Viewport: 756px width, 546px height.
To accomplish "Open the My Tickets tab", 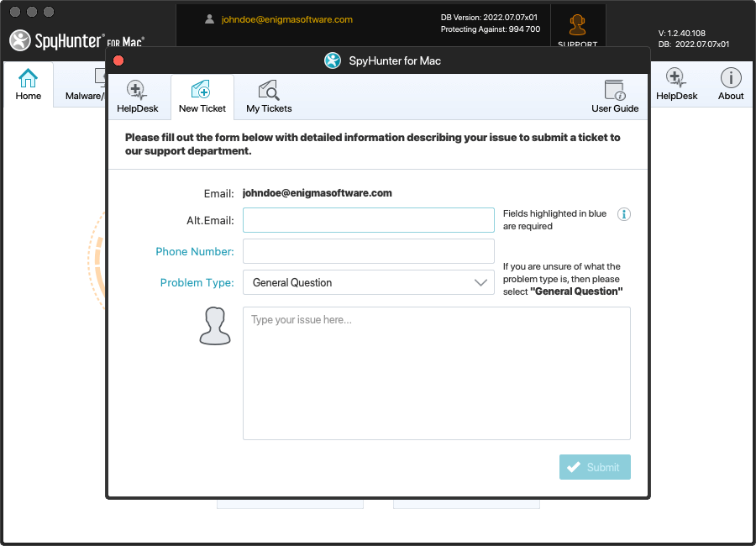I will (x=269, y=97).
